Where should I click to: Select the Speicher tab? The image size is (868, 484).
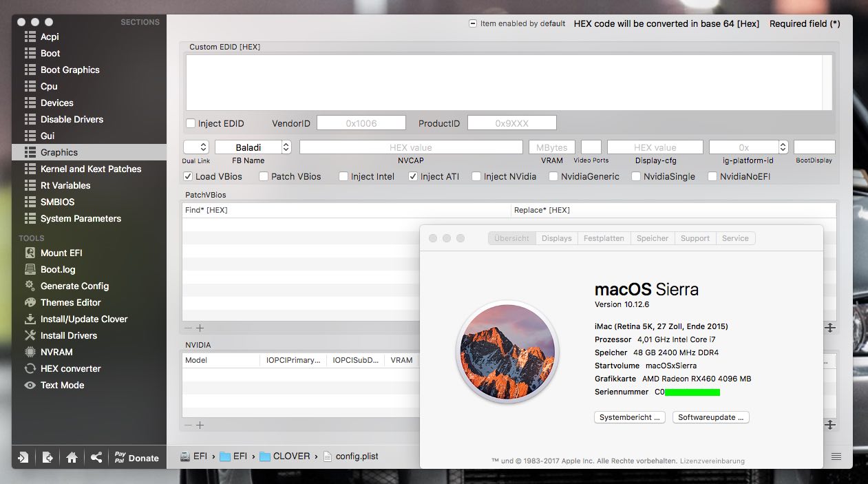pyautogui.click(x=653, y=238)
